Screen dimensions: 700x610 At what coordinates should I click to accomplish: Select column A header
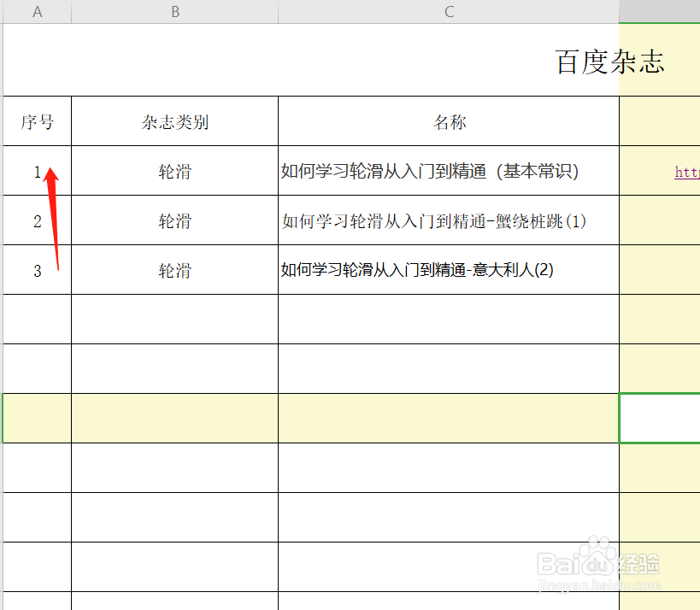point(37,12)
